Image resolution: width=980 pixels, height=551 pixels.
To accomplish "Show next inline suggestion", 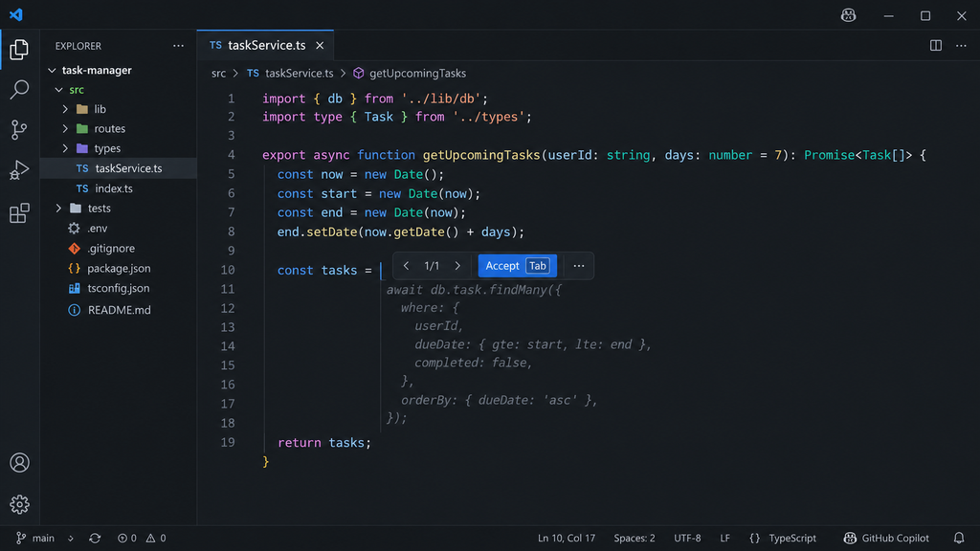I will (457, 266).
